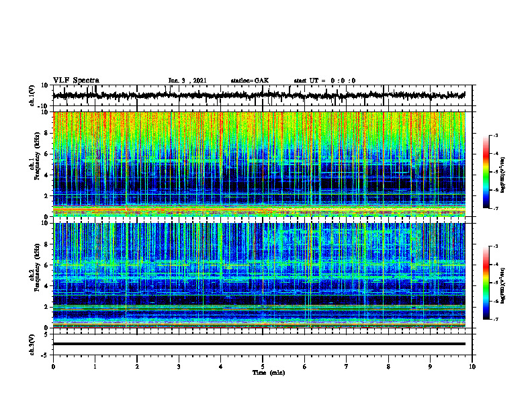
Task: Click time axis tick label "0"
Action: 53,367
